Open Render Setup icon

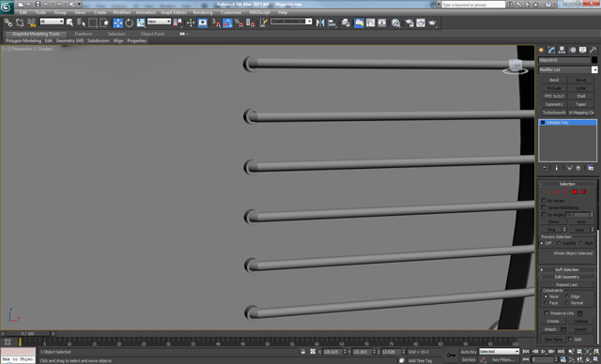point(409,23)
